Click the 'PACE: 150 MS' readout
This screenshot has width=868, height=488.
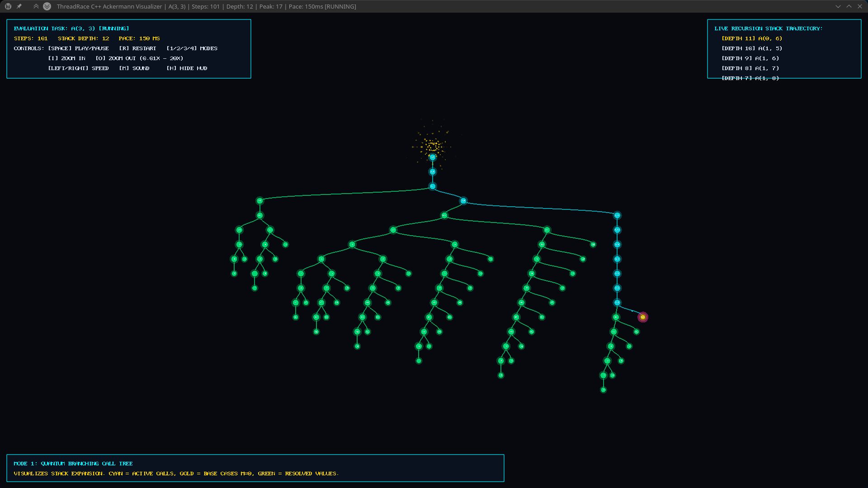[x=139, y=38]
